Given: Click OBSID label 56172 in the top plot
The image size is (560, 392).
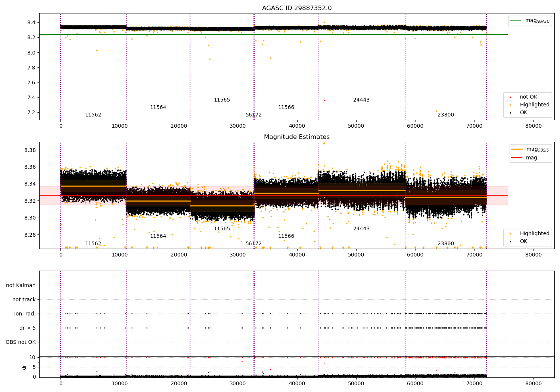Looking at the screenshot, I should tap(253, 115).
